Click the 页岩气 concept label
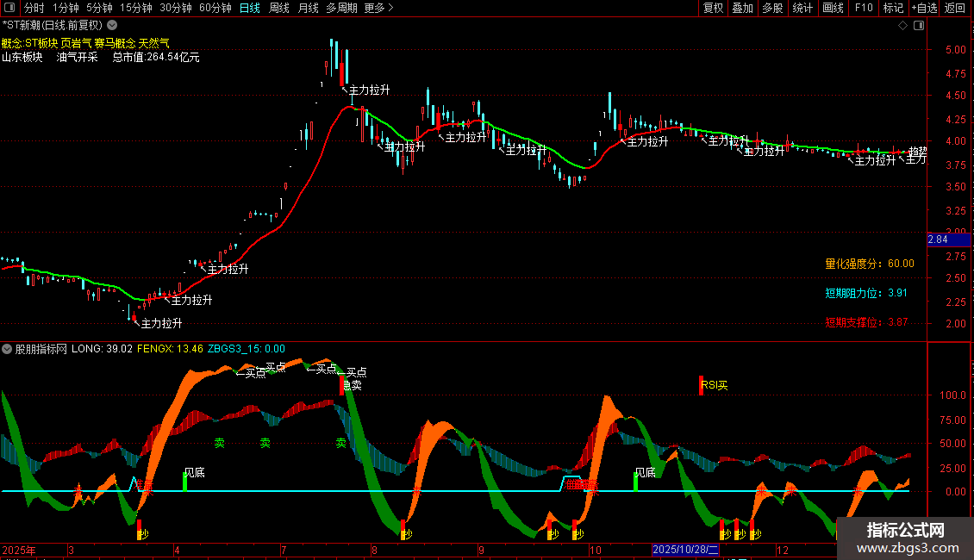 [76, 43]
